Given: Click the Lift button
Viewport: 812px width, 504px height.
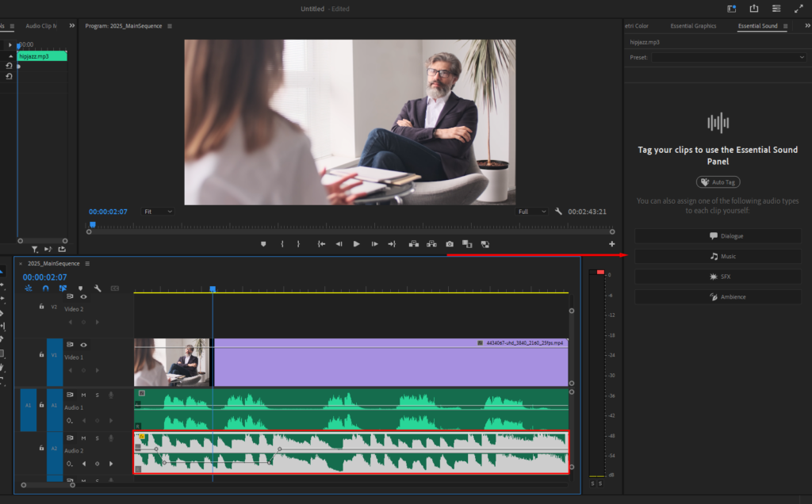Looking at the screenshot, I should pyautogui.click(x=414, y=244).
